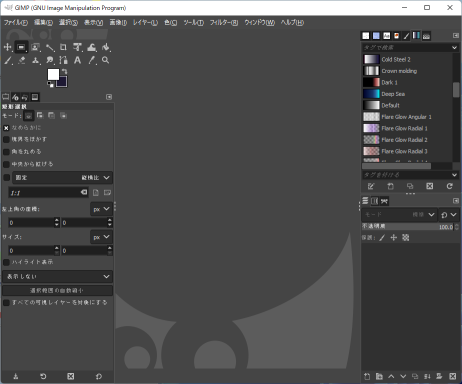Lock pixels paintbrush icon in Layers panel

pyautogui.click(x=382, y=238)
